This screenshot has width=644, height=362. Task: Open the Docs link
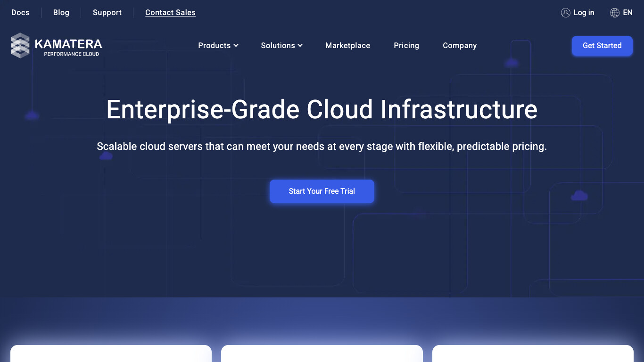20,13
